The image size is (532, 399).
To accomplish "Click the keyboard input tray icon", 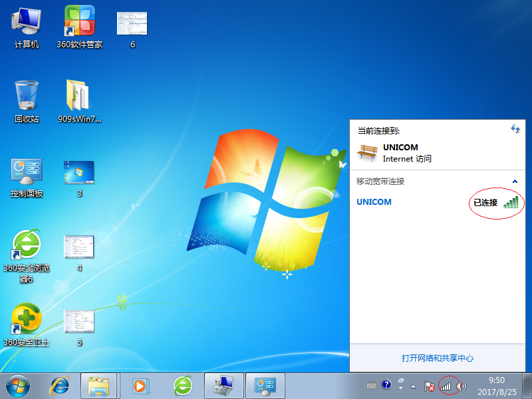I will point(372,386).
